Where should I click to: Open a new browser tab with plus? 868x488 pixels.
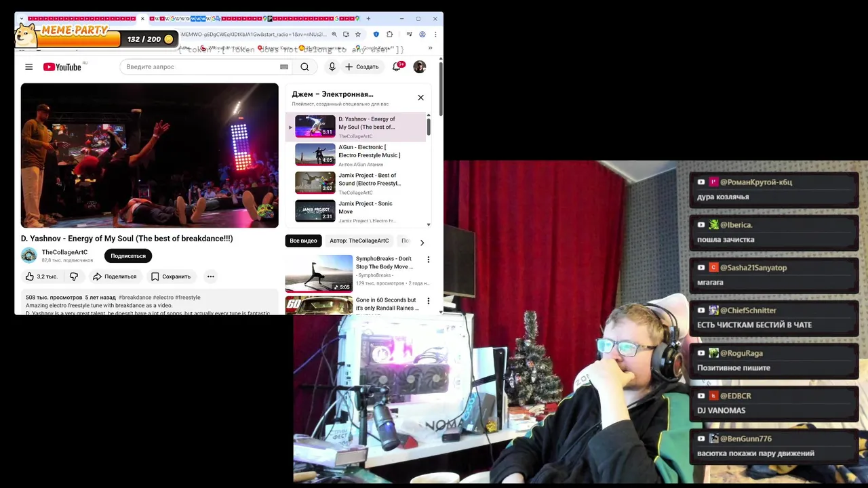coord(368,18)
